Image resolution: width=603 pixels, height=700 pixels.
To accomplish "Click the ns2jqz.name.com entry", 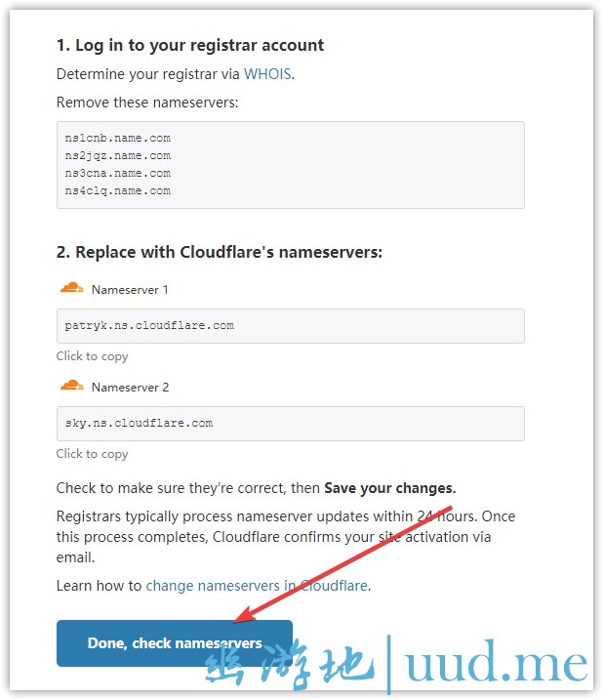I will (117, 155).
